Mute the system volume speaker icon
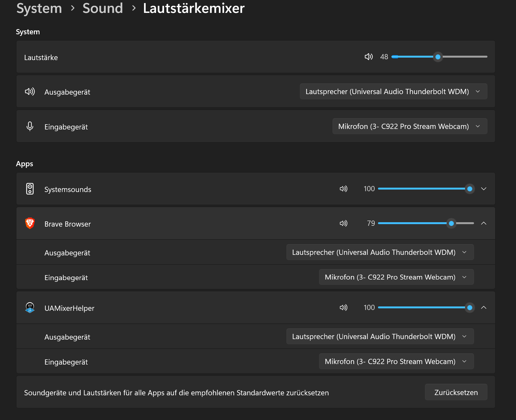This screenshot has width=516, height=420. point(368,57)
